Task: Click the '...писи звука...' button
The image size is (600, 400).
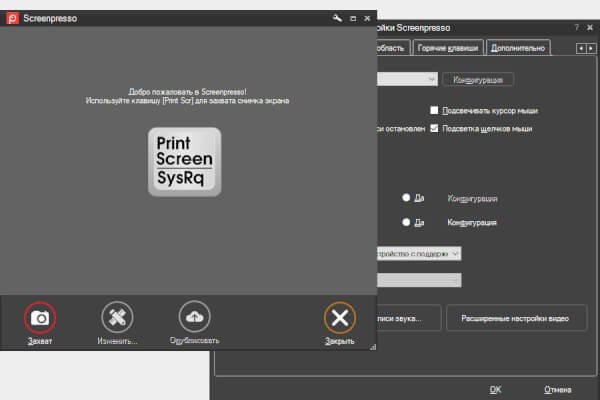Action: [409, 318]
